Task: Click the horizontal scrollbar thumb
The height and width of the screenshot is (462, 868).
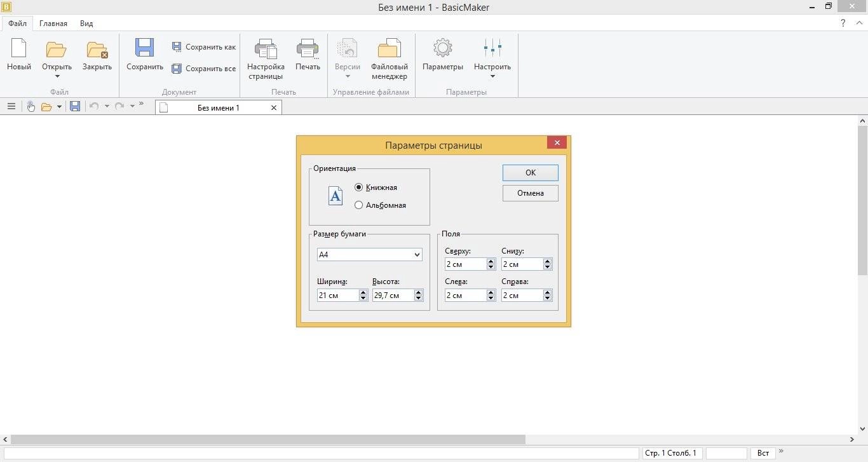Action: (268, 439)
